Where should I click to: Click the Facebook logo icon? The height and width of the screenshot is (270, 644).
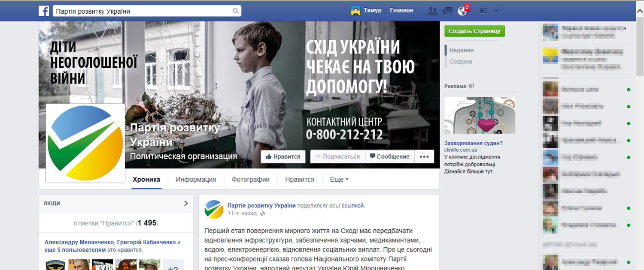[44, 11]
